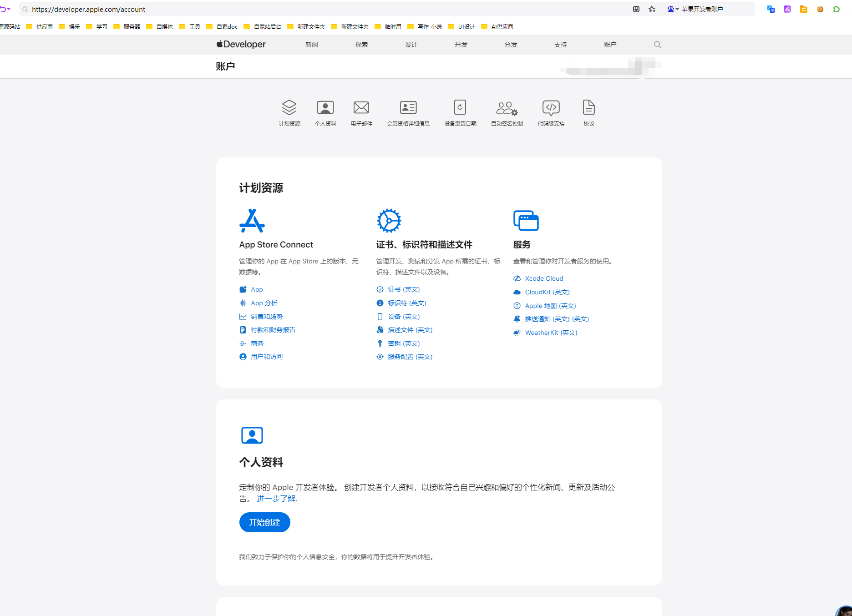Click the 证书、标识符和描述文件 heading

click(x=424, y=245)
